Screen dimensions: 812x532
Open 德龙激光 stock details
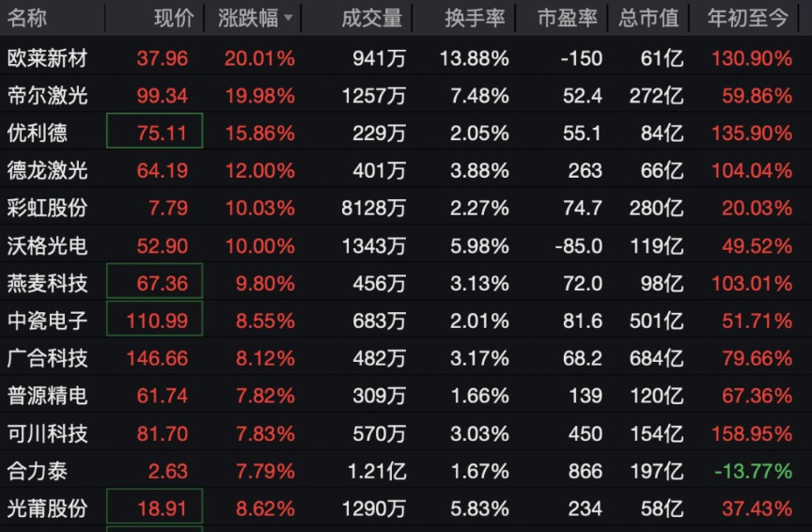coord(47,170)
